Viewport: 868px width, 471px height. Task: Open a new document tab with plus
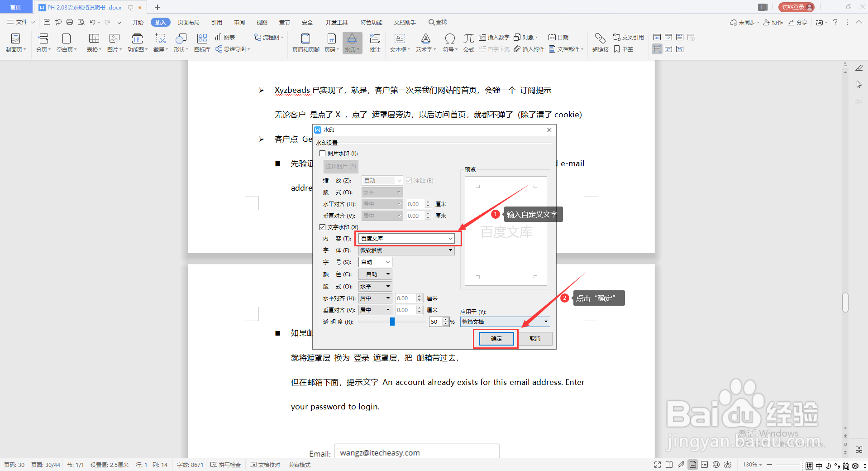coord(157,7)
